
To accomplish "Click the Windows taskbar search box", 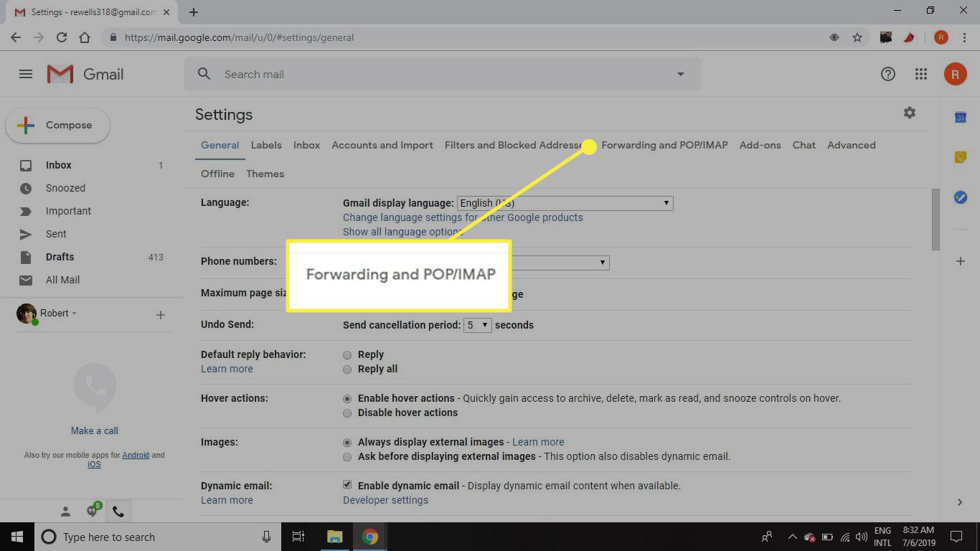I will [157, 537].
